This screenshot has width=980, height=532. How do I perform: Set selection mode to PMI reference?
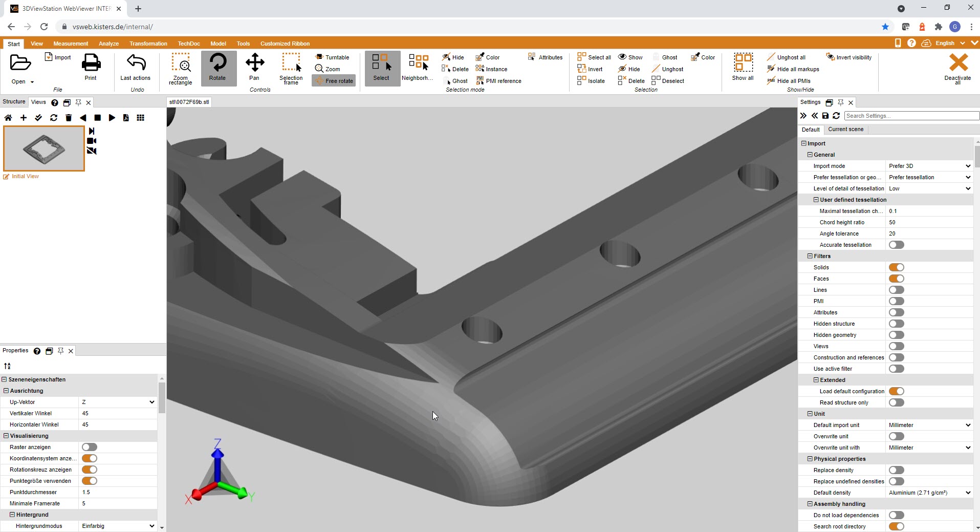[498, 81]
